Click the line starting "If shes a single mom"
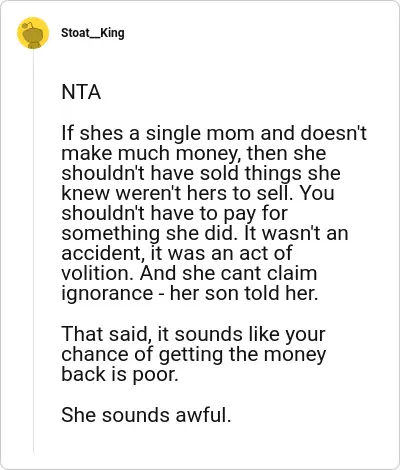400x470 pixels. point(214,133)
